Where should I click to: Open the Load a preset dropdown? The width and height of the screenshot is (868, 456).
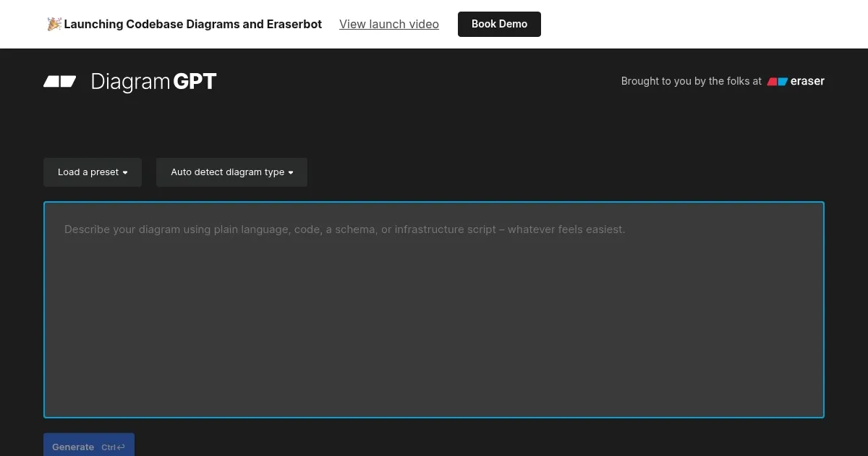pos(93,172)
